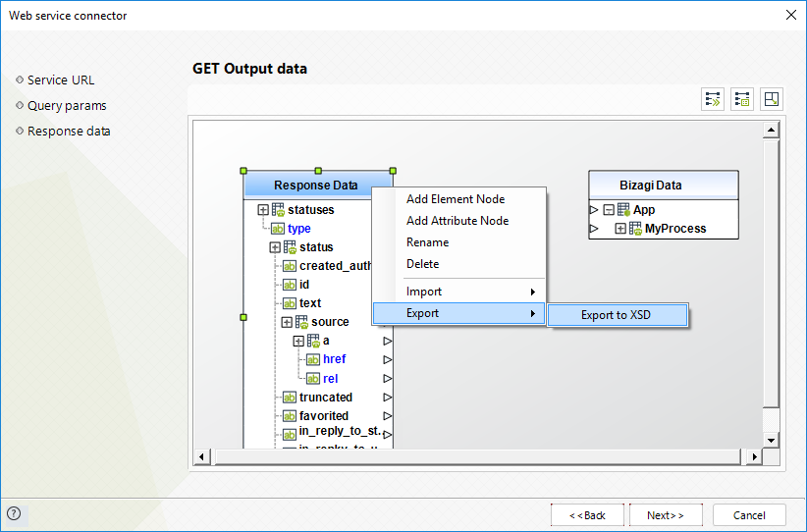The width and height of the screenshot is (807, 532).
Task: Click the in_reply_to_st attribute ab icon
Action: 290,435
